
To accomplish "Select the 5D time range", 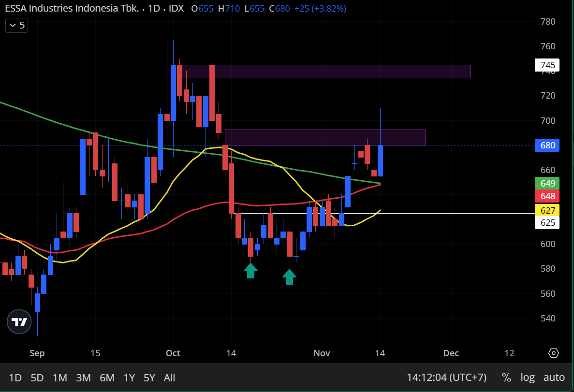I will coord(37,377).
